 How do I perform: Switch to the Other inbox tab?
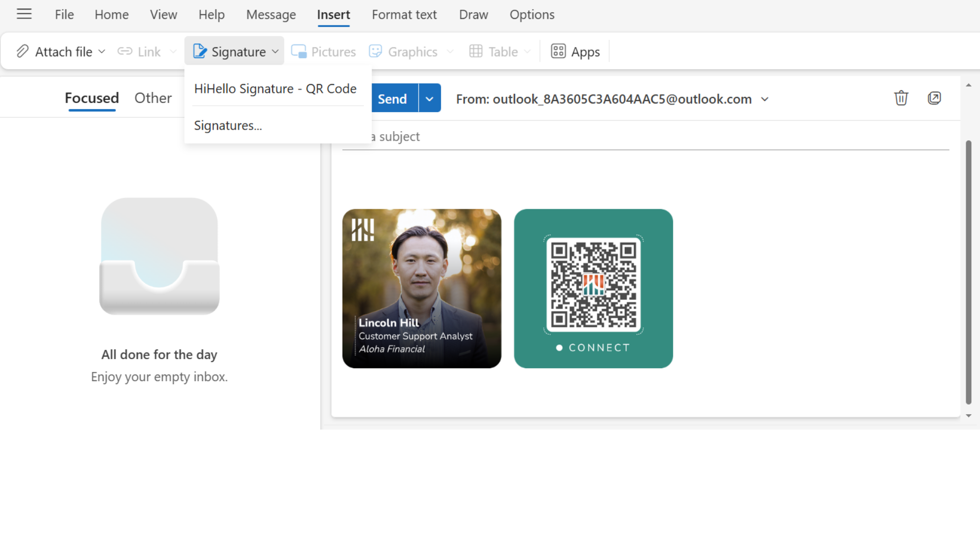pyautogui.click(x=153, y=98)
